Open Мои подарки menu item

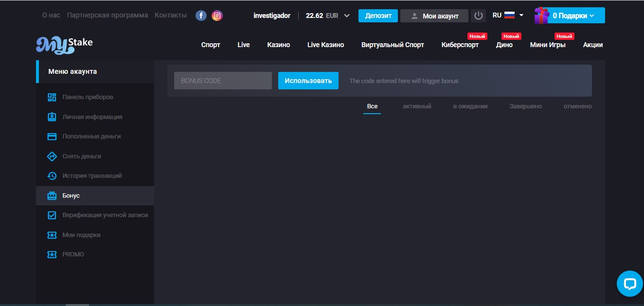click(x=95, y=235)
